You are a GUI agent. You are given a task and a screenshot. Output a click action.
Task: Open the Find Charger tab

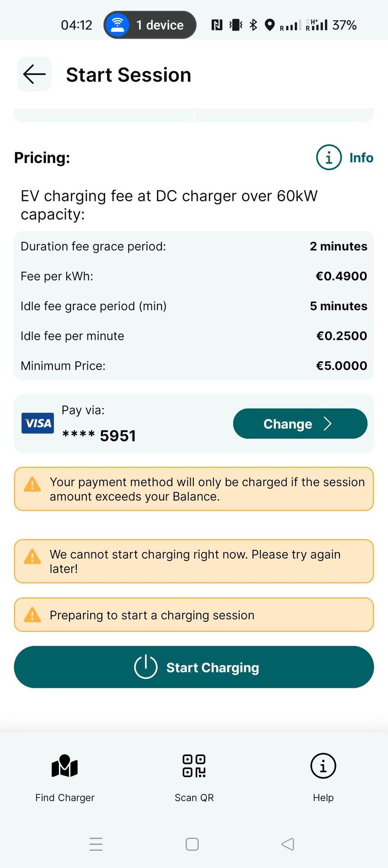(x=65, y=778)
